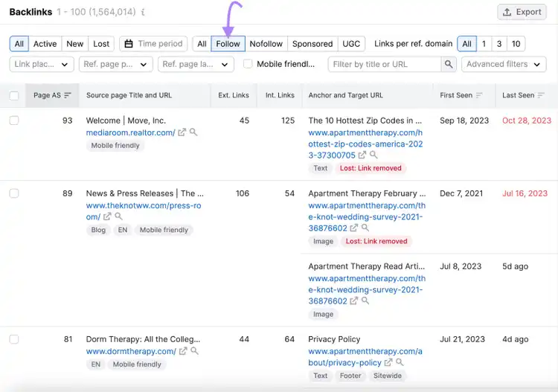This screenshot has width=558, height=392.
Task: Open the Time period calendar filter
Action: [153, 44]
